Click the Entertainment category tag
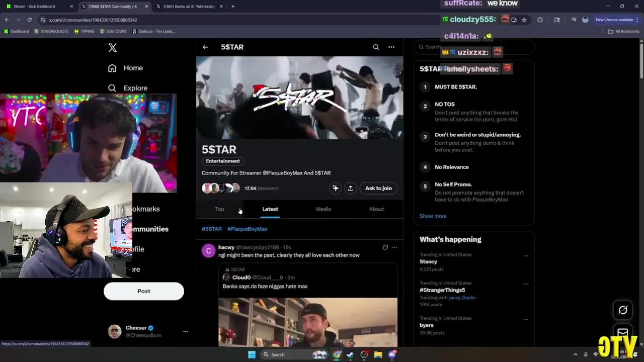Viewport: 644px width, 362px height. click(223, 161)
